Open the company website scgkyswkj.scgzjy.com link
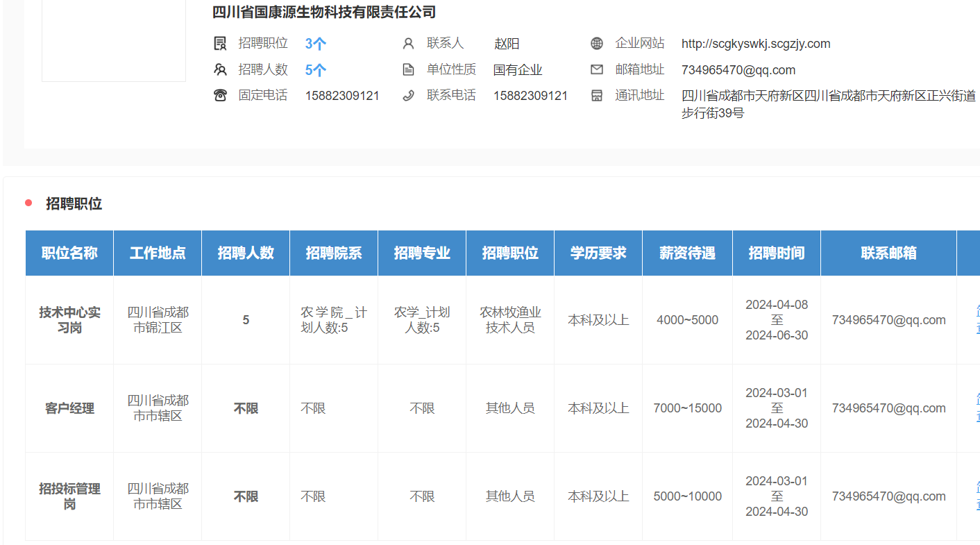 [x=755, y=44]
